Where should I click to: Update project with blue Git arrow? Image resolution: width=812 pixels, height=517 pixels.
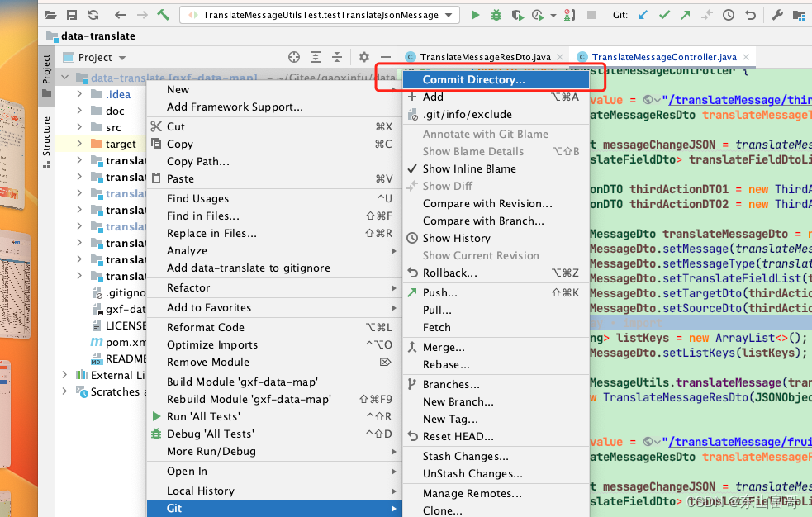643,15
